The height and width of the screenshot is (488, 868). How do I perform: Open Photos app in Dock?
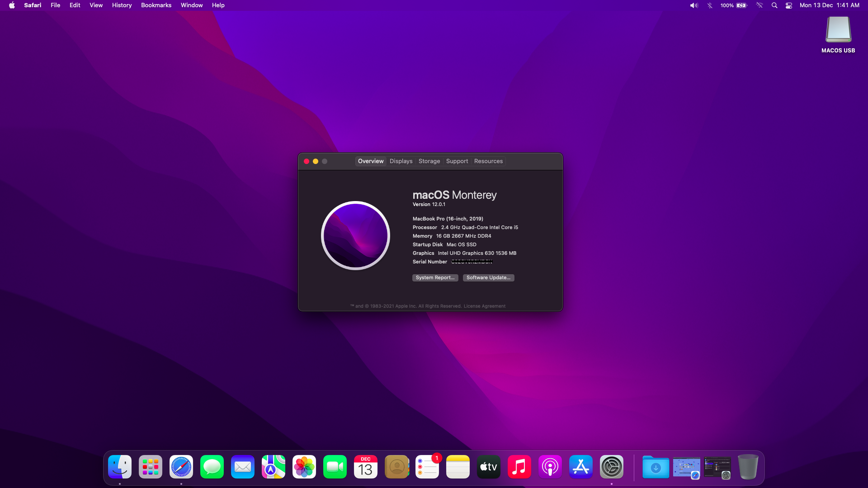[x=304, y=467]
